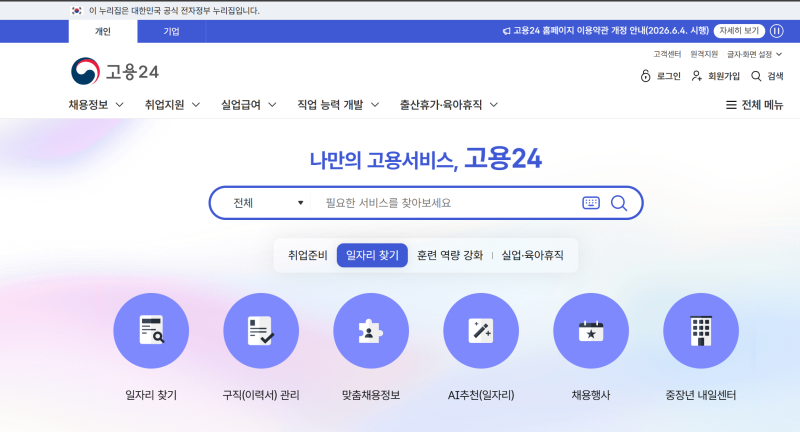Open the 구직(이력서) 관리 circle icon
The image size is (800, 432).
click(261, 331)
